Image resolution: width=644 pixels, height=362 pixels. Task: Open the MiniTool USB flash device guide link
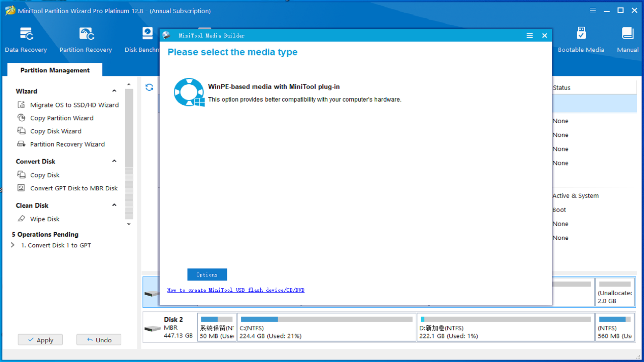click(236, 290)
